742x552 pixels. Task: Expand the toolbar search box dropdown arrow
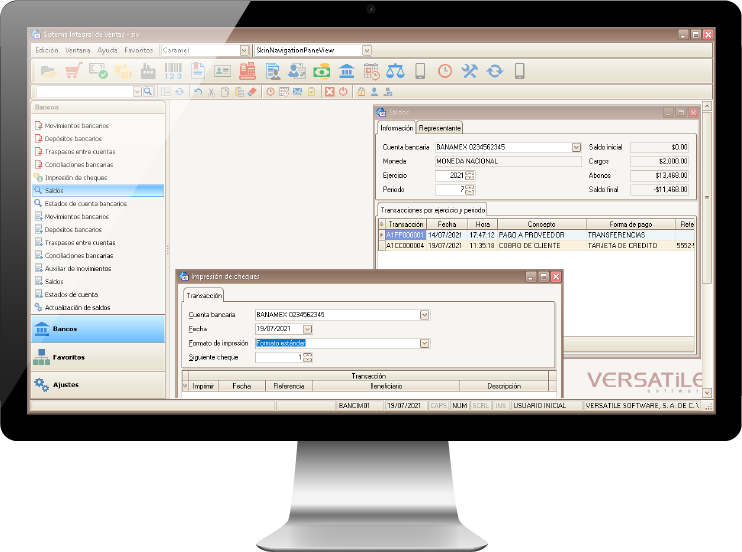(137, 91)
